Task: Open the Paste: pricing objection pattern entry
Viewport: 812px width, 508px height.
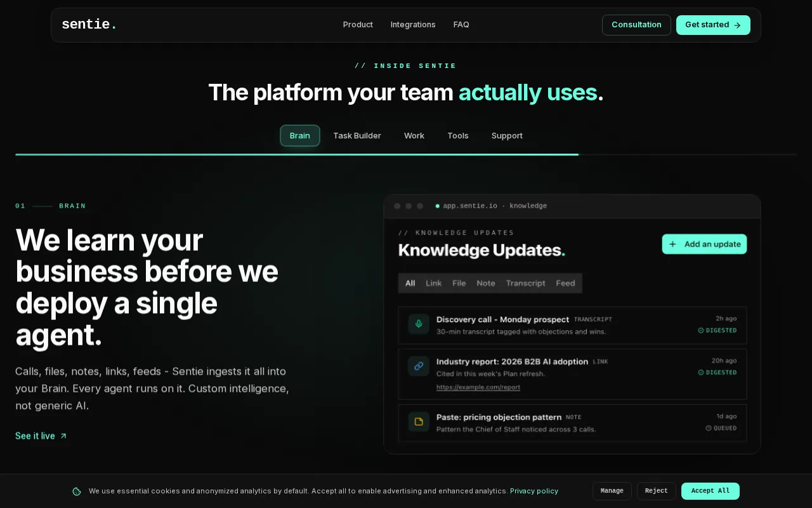Action: click(572, 423)
